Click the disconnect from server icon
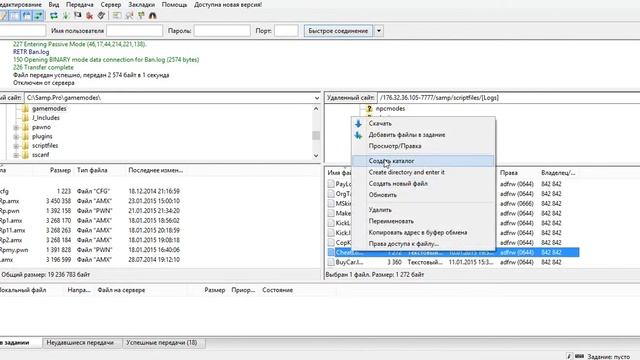The image size is (640, 360). click(x=89, y=16)
